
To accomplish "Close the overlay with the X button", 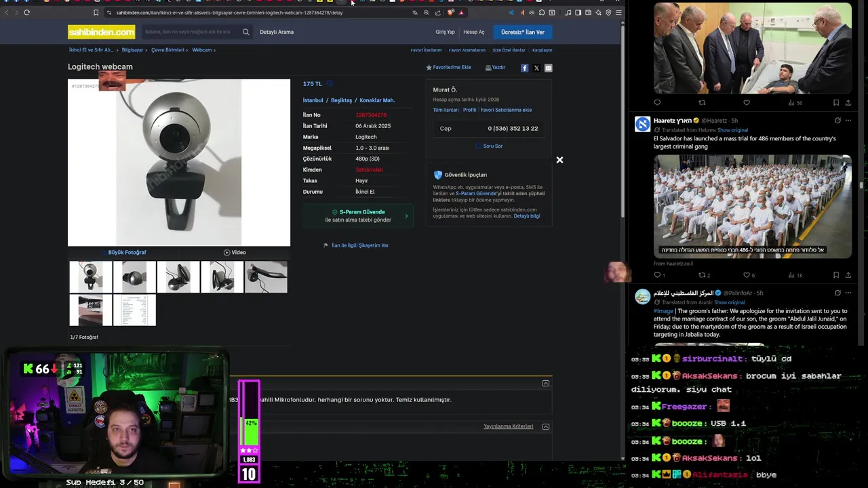I will 559,160.
